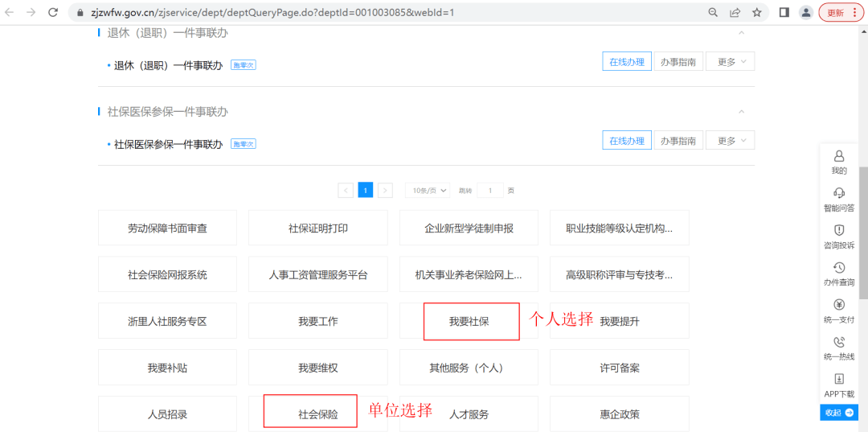Click the 咨询投诉 shield icon
This screenshot has width=868, height=432.
(x=839, y=230)
